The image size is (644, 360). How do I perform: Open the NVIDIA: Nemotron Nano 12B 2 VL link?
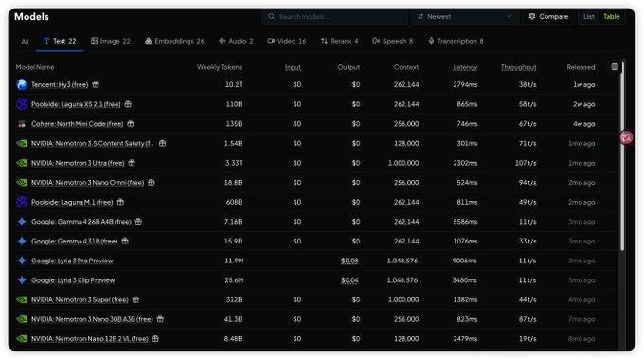click(90, 339)
